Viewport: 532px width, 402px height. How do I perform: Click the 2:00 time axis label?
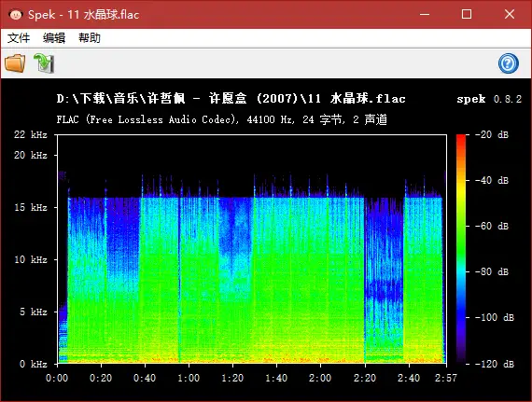[320, 378]
